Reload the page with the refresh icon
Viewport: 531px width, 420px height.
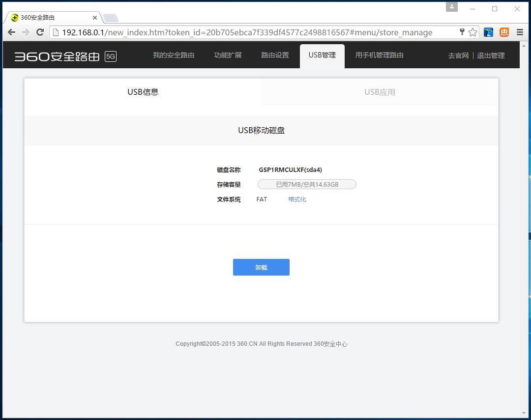40,32
